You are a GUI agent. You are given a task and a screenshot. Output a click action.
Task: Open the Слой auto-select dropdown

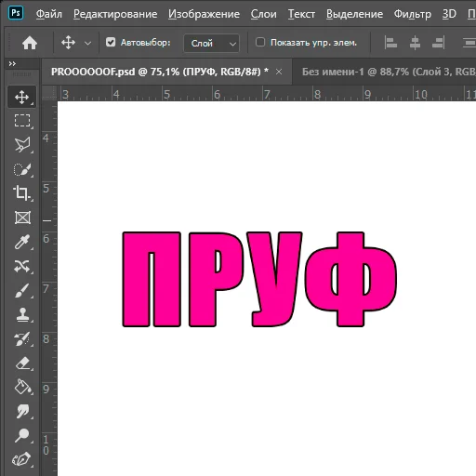coord(212,43)
